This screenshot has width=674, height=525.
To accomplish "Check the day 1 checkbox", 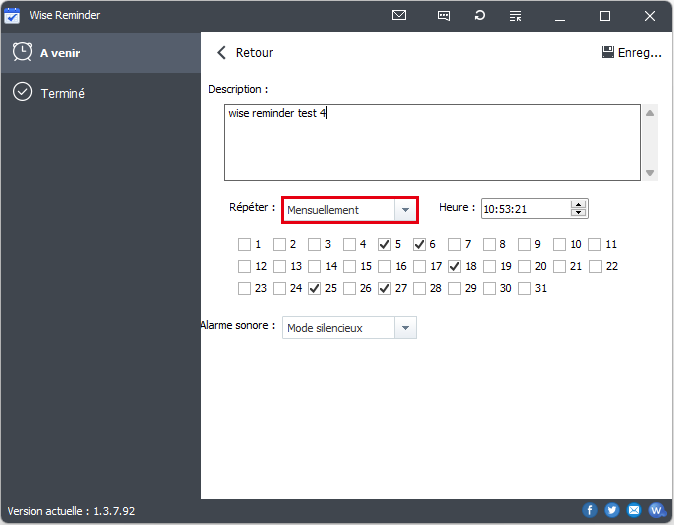I will 244,245.
